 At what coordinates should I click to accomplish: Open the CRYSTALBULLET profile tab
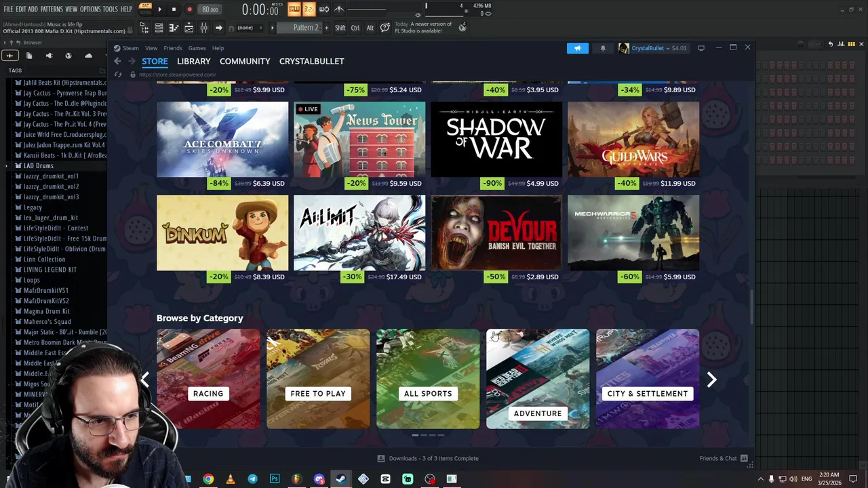311,61
